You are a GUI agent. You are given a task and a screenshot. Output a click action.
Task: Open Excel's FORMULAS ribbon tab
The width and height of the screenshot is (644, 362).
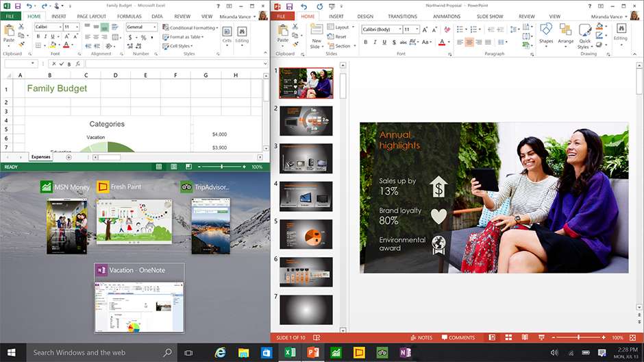tap(129, 16)
